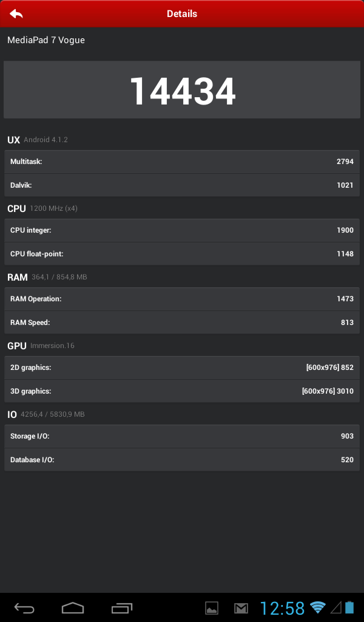The image size is (364, 622).
Task: Tap the back arrow in the red header
Action: pyautogui.click(x=16, y=13)
